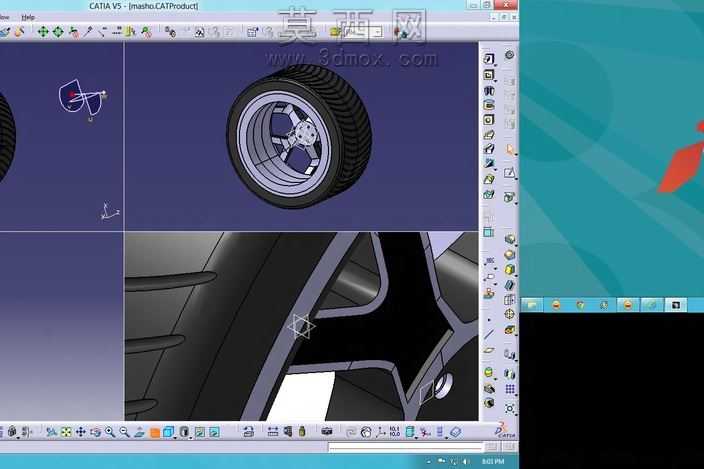The height and width of the screenshot is (469, 704).
Task: Toggle Swap Visible Space icon
Action: tap(214, 432)
